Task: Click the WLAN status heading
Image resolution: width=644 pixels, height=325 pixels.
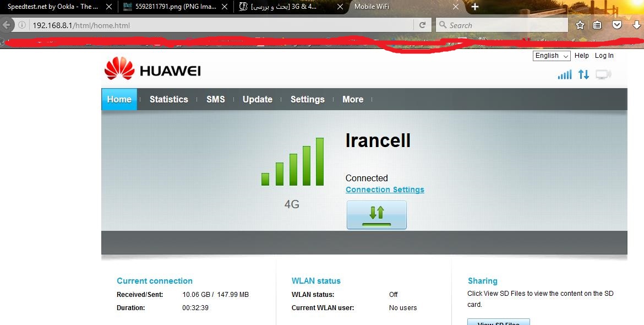Action: pyautogui.click(x=316, y=281)
